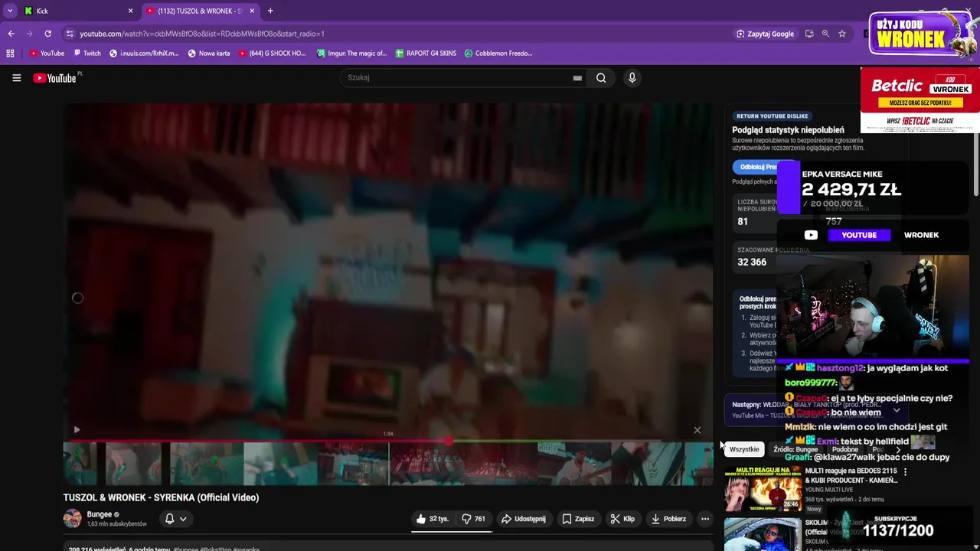Click the video title TUSZOL & WRONEK - SYRENKA
The width and height of the screenshot is (980, 551).
[x=161, y=497]
